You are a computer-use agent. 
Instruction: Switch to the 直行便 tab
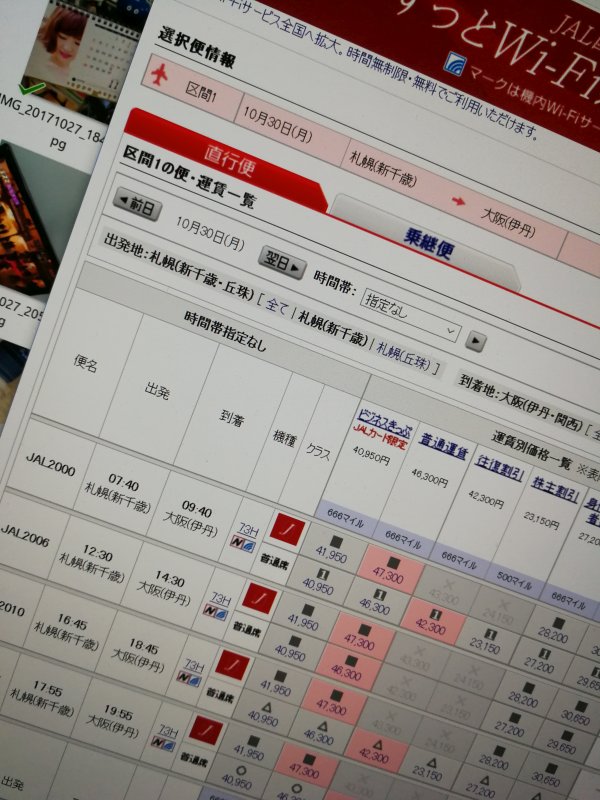coord(228,159)
